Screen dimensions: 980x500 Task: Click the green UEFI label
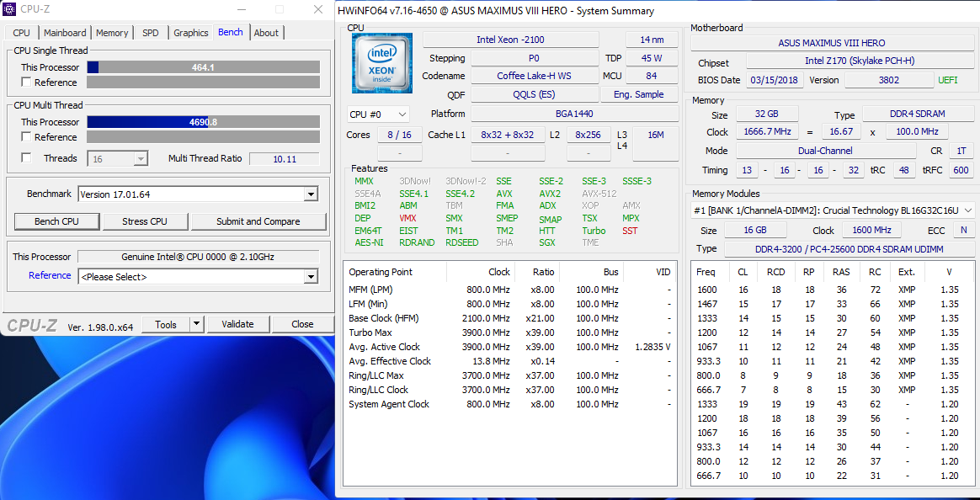[947, 80]
